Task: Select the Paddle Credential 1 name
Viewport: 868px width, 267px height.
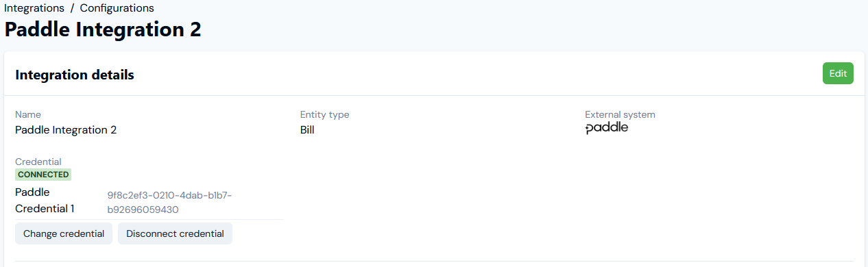Action: click(x=45, y=201)
